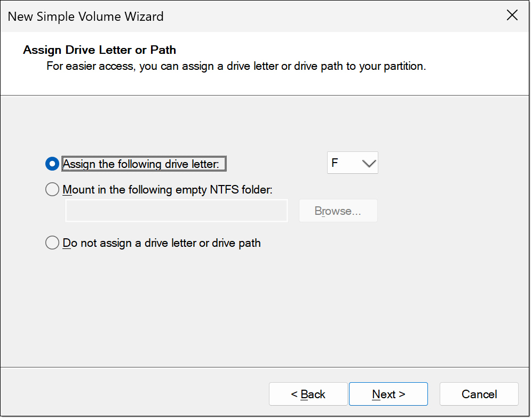This screenshot has width=532, height=419.
Task: Proceed by clicking the Next button
Action: coord(388,394)
